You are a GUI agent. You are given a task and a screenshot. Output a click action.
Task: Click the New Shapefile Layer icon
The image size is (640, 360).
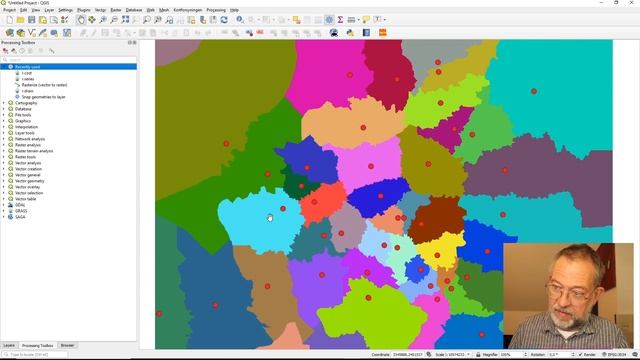pyautogui.click(x=31, y=33)
